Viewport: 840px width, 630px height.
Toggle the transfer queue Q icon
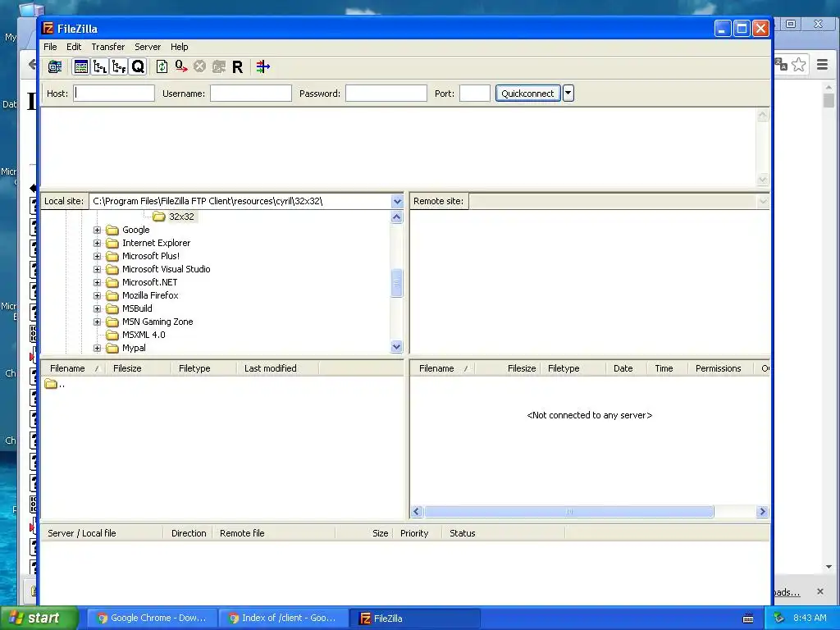tap(138, 67)
